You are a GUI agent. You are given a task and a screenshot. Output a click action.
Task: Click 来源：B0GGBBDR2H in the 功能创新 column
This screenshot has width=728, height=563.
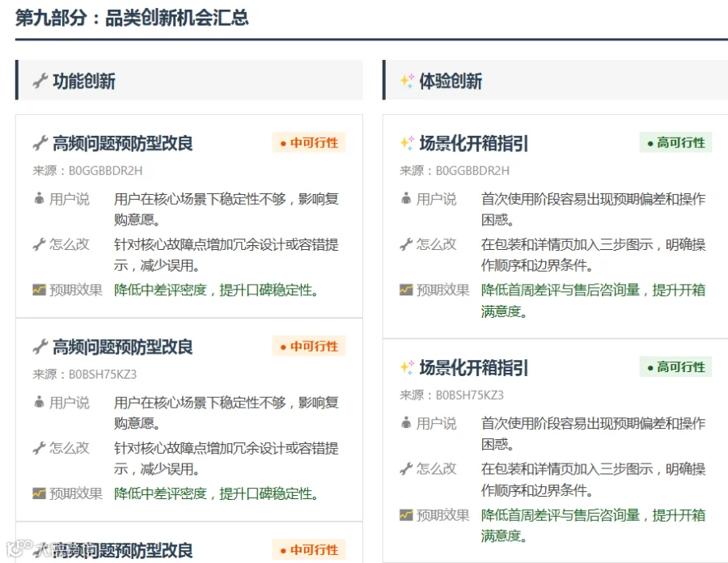87,171
